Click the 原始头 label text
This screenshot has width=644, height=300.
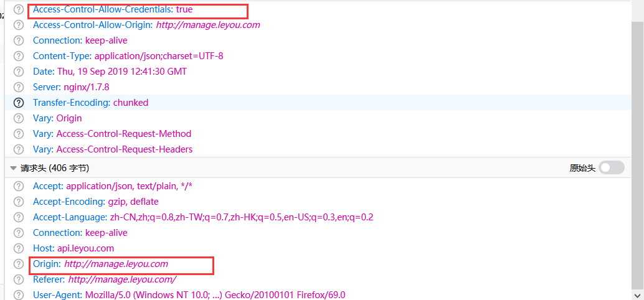(582, 168)
